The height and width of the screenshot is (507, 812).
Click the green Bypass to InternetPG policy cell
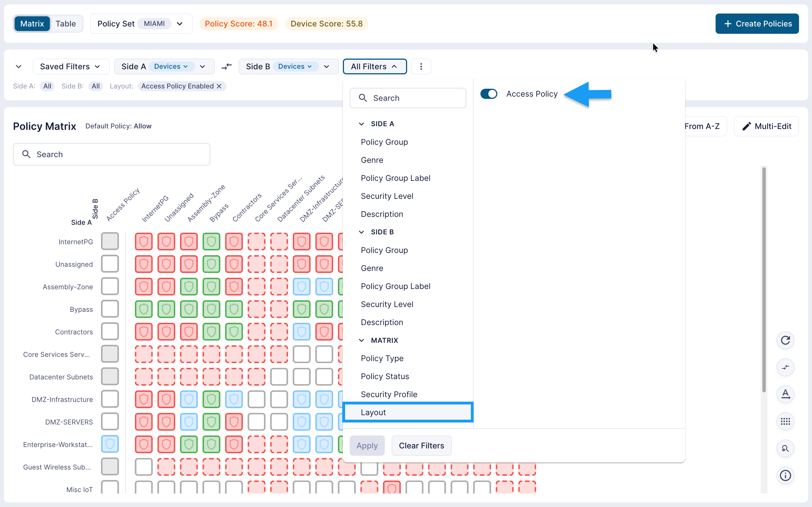tap(144, 309)
